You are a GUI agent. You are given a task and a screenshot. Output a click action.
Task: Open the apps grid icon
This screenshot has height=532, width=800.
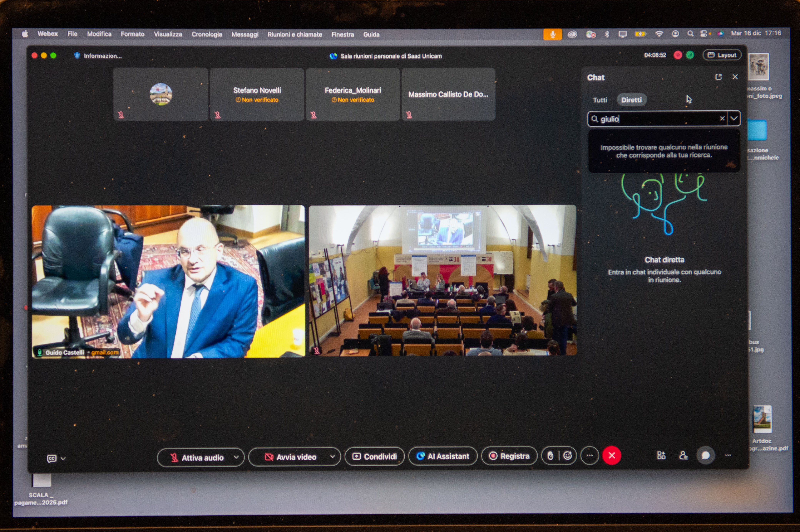point(661,455)
